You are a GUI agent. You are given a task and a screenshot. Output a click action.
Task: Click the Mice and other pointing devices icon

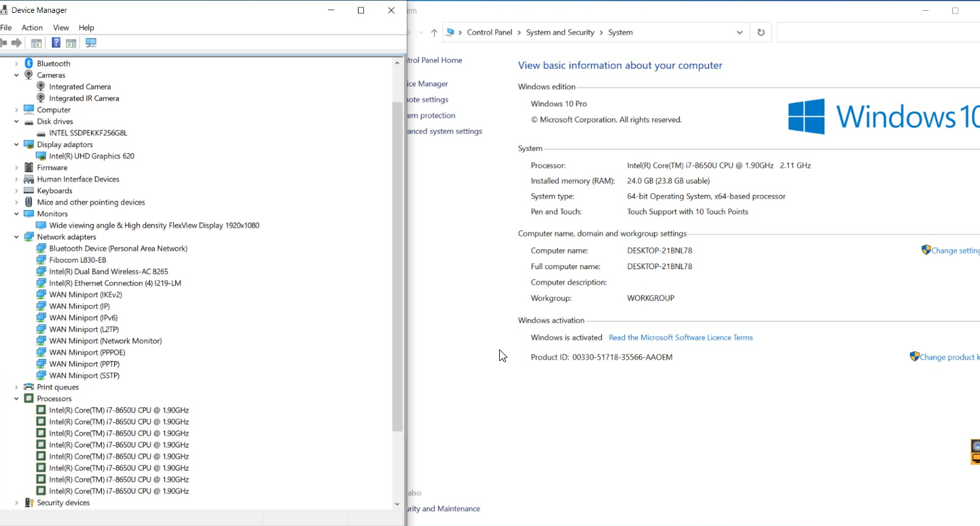coord(29,202)
